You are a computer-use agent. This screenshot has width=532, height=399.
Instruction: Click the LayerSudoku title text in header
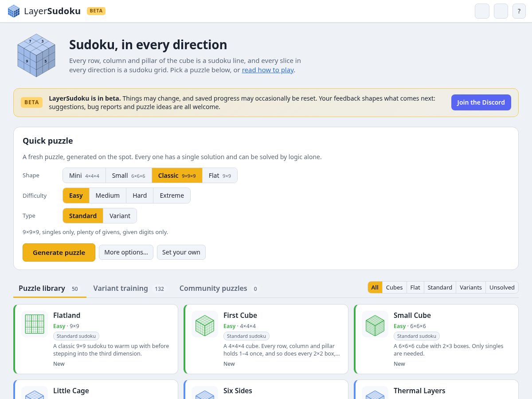click(x=52, y=11)
